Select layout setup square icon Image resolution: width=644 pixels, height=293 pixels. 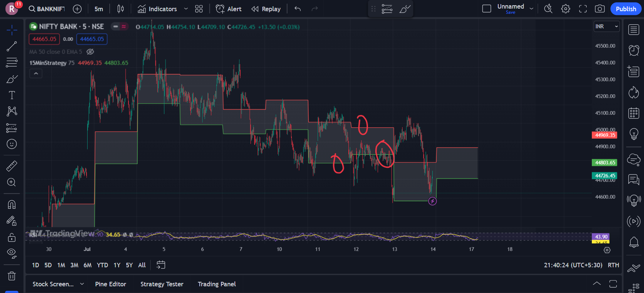pos(486,9)
